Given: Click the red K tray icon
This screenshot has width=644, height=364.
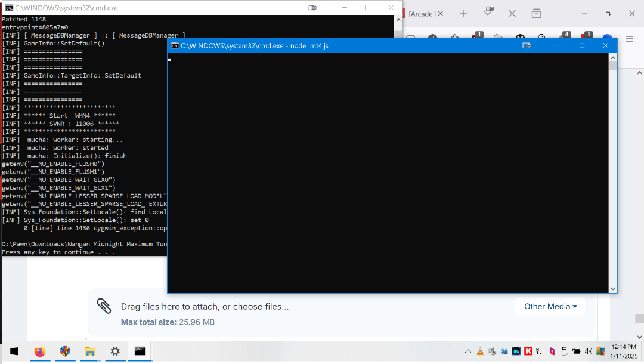Looking at the screenshot, I should [x=528, y=351].
